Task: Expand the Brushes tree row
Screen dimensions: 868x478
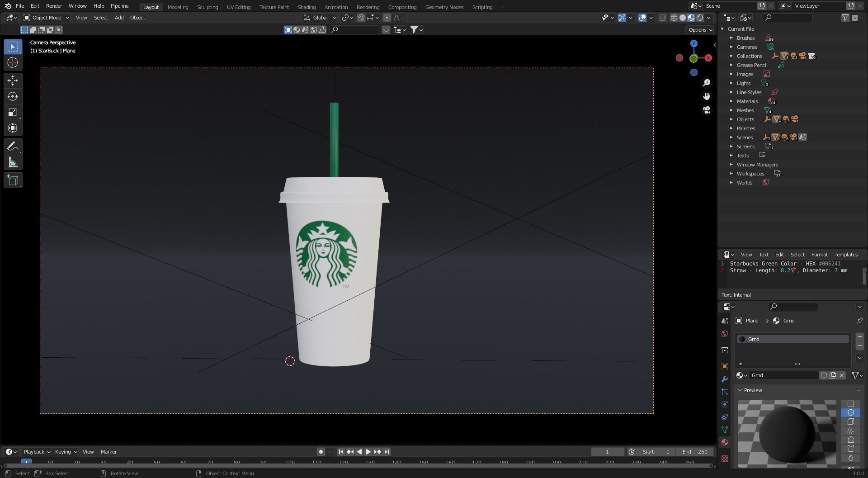Action: pyautogui.click(x=731, y=38)
